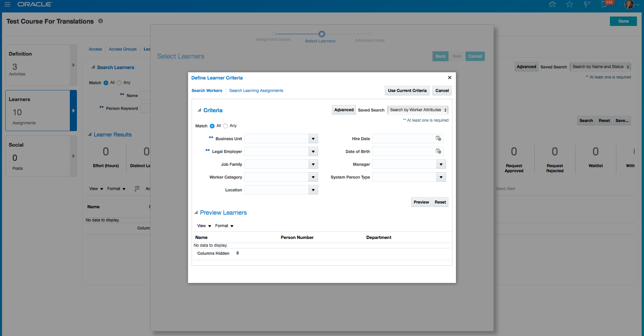Open the Manager dropdown
644x336 pixels.
coord(441,164)
